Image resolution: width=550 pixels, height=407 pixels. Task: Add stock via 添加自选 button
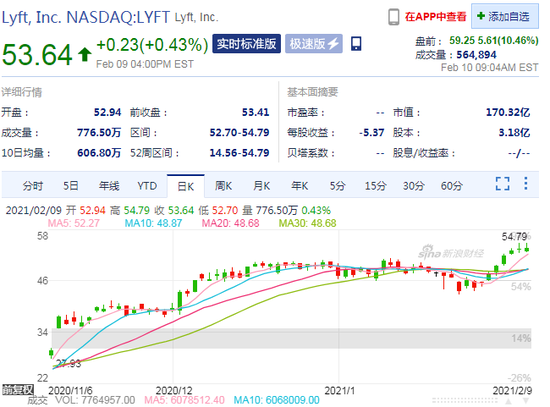click(504, 16)
